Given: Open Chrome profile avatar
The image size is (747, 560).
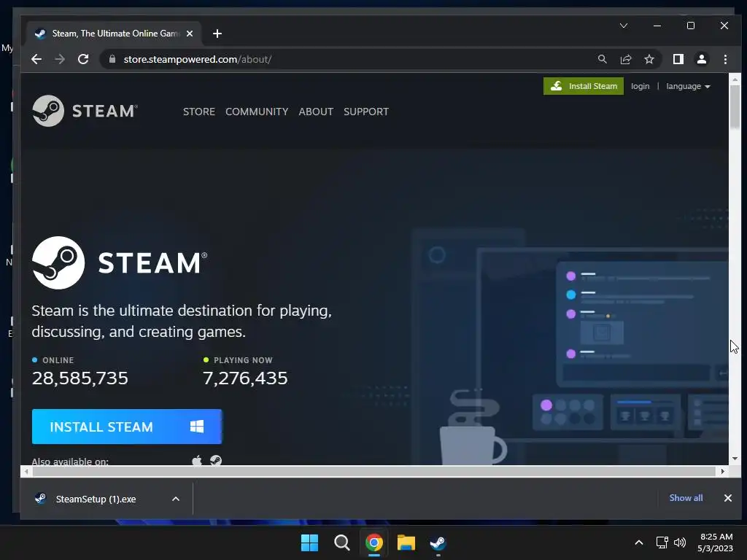Looking at the screenshot, I should coord(701,59).
